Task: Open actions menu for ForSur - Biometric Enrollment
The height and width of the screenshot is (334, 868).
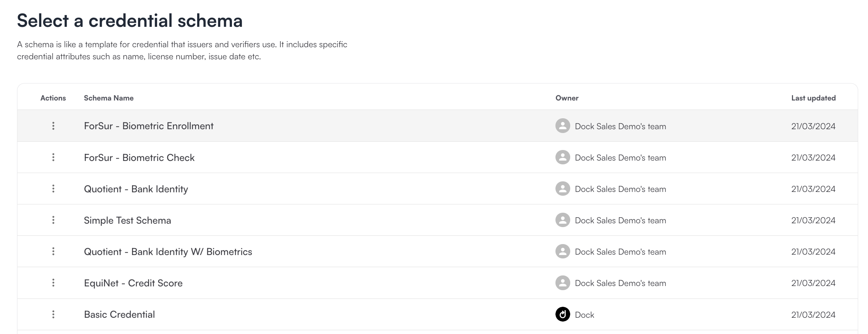Action: coord(53,126)
